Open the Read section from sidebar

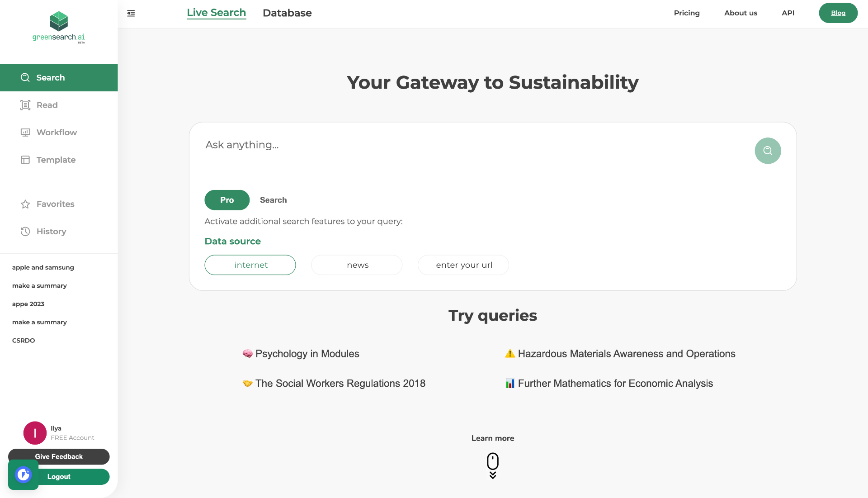[x=25, y=105]
